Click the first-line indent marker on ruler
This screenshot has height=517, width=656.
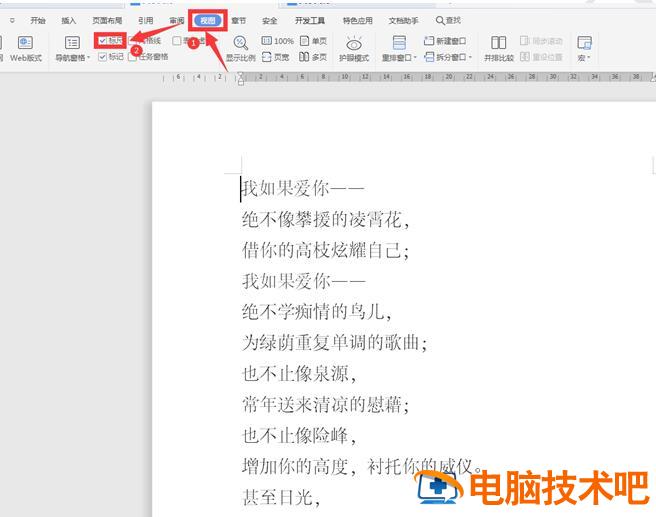[x=241, y=75]
